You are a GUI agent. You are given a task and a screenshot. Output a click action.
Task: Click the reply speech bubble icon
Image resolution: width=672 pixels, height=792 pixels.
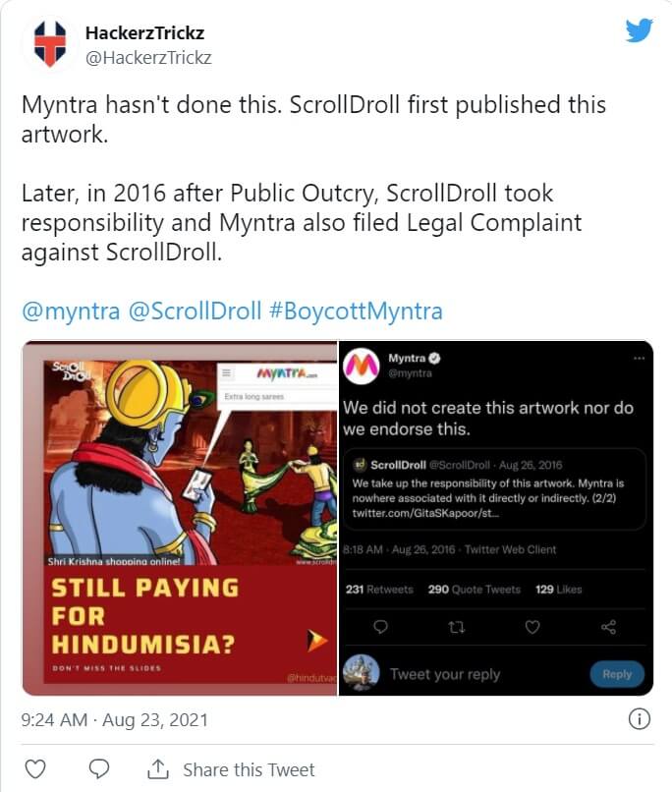click(98, 768)
